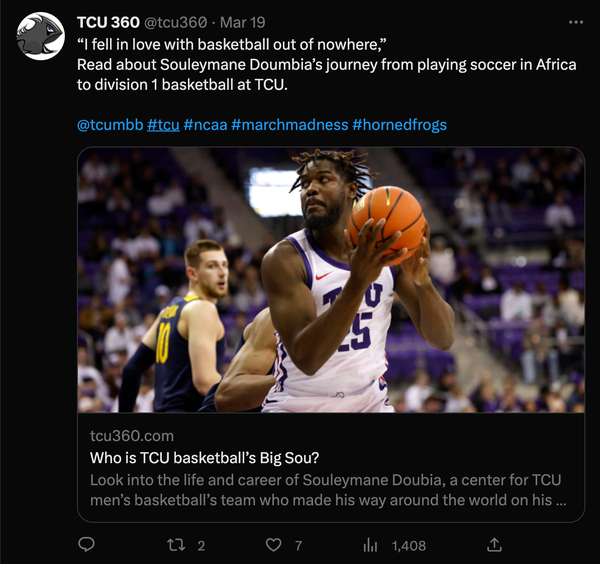Select the #marchmadness hashtag
The height and width of the screenshot is (564, 600).
[289, 125]
